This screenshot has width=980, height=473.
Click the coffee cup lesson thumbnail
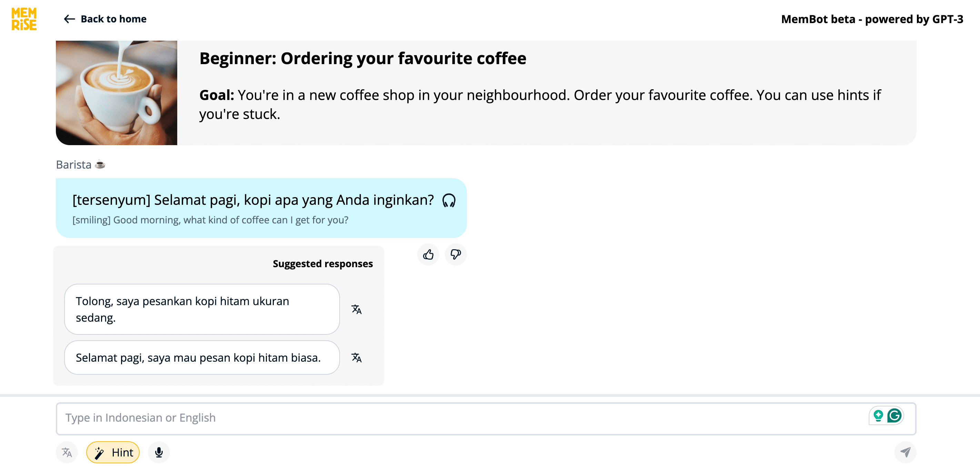[117, 93]
